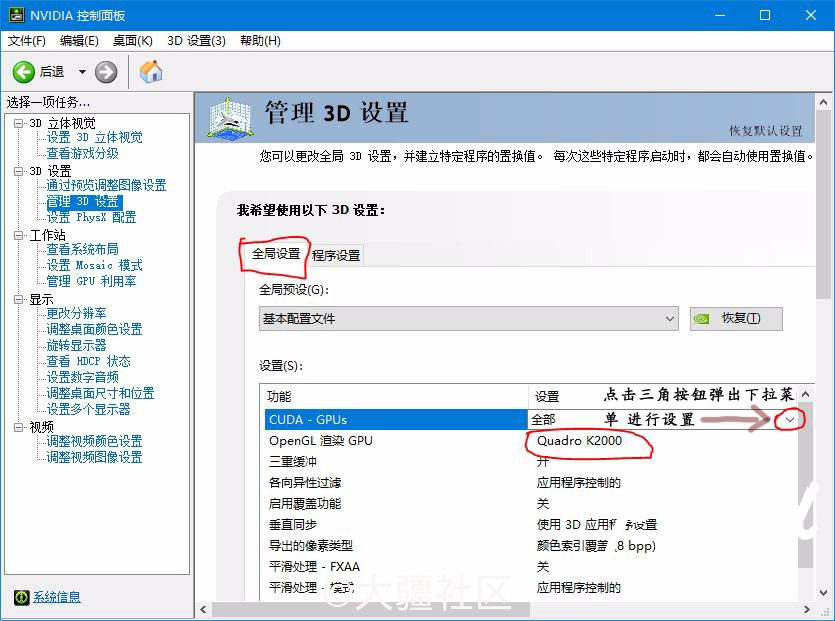This screenshot has height=621, width=835.
Task: Select 调整视频图像设置 task
Action: click(x=94, y=457)
